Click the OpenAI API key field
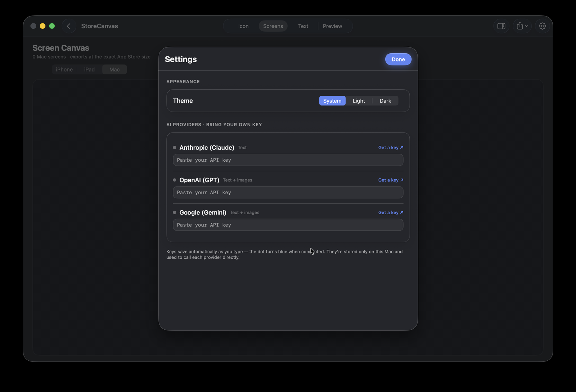576x392 pixels. point(288,192)
